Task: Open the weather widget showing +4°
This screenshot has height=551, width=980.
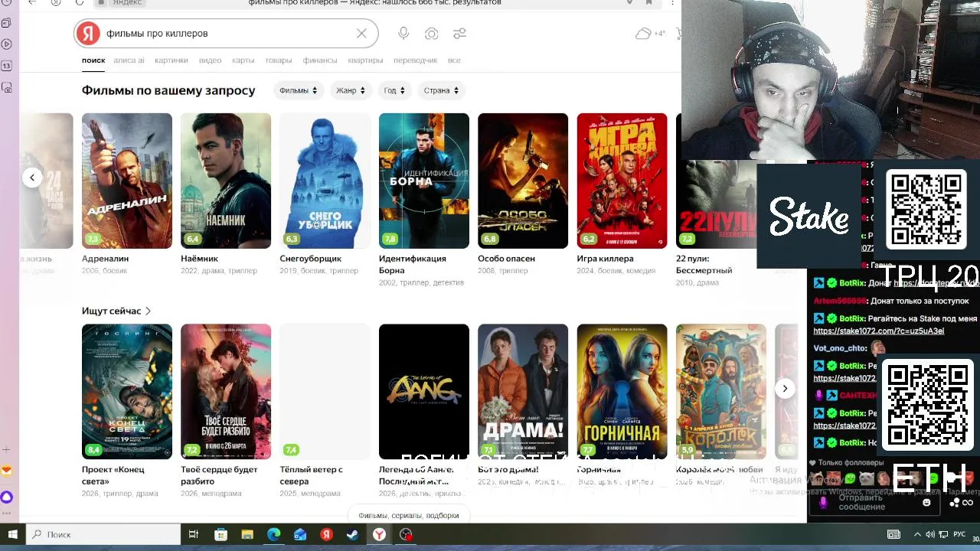Action: coord(650,34)
